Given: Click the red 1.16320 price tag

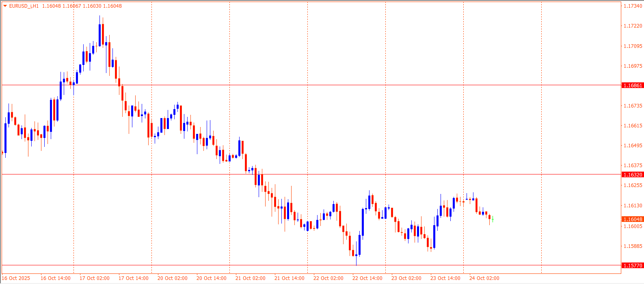Looking at the screenshot, I should [x=633, y=175].
